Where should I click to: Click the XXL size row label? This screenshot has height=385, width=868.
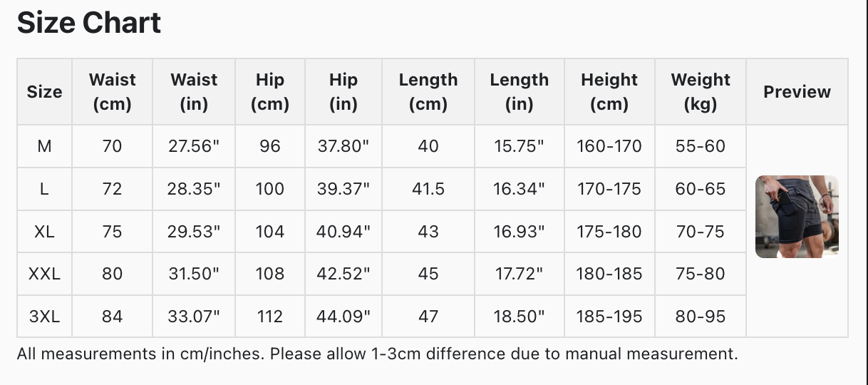[x=44, y=274]
